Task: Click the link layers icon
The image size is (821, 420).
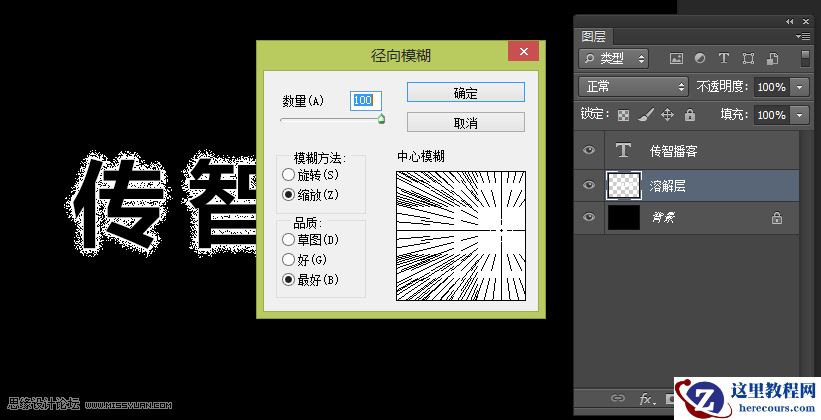Action: pos(618,399)
